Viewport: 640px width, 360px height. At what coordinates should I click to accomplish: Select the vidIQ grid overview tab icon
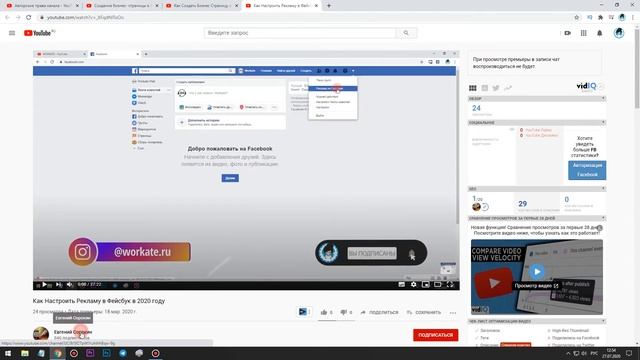[473, 88]
